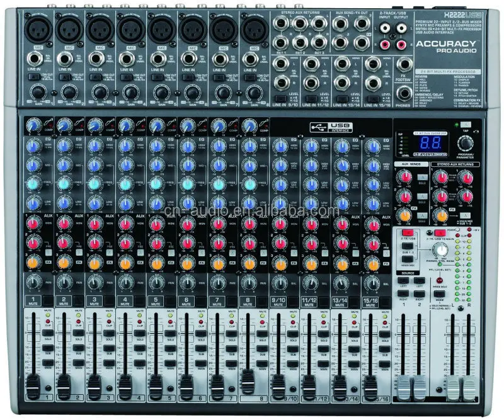Click channel 7 COMP compressor knob

(x=218, y=125)
